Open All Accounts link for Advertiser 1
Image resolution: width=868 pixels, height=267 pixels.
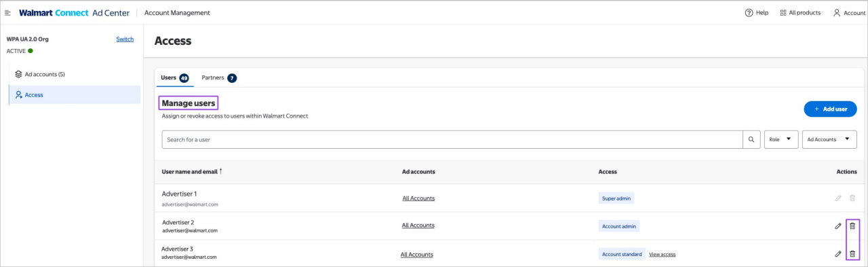click(418, 198)
